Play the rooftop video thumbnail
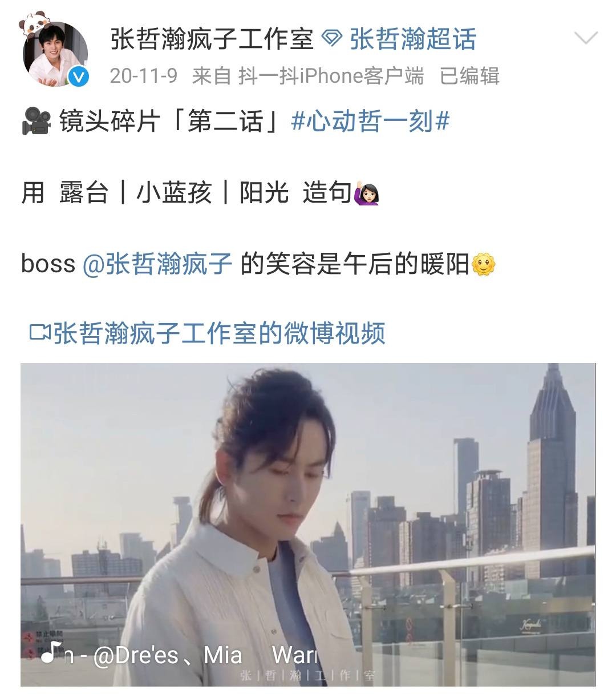 (x=308, y=524)
